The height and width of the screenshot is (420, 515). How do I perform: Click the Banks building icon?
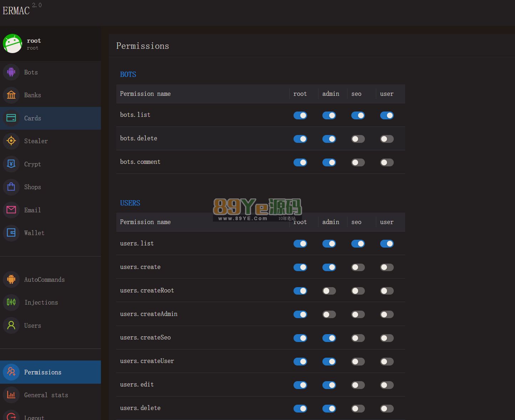pyautogui.click(x=11, y=95)
